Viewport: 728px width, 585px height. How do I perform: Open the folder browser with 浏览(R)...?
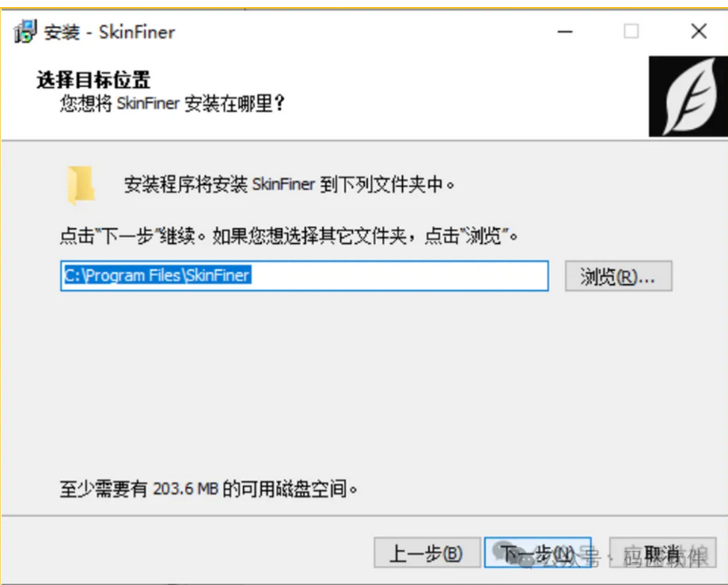(619, 276)
